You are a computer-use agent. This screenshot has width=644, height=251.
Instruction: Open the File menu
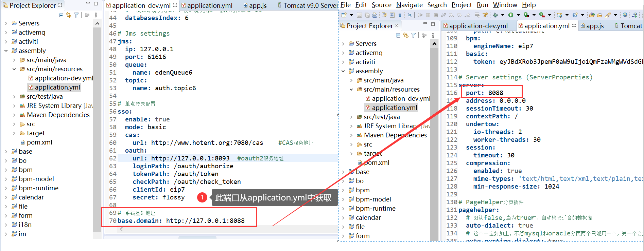tap(346, 5)
